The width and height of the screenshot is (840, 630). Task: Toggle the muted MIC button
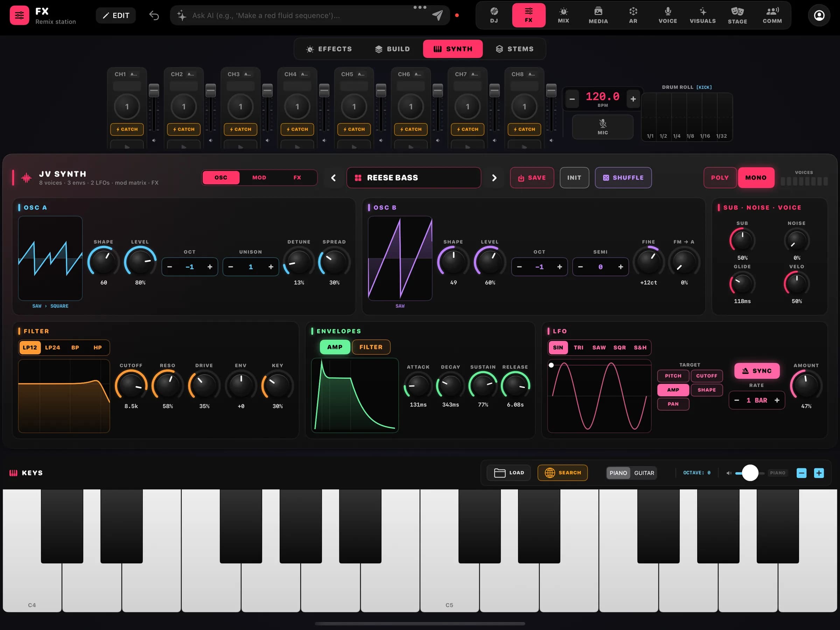603,127
